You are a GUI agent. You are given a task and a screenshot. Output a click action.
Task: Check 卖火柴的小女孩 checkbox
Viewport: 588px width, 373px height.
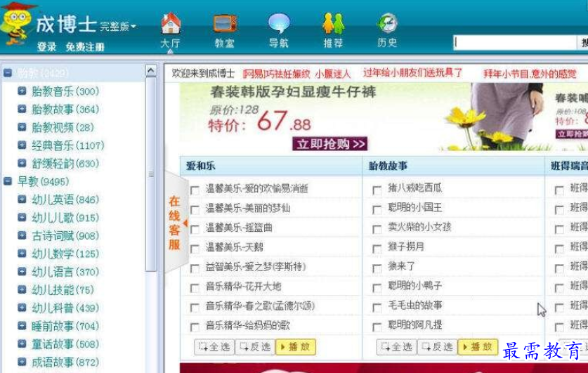pos(377,229)
